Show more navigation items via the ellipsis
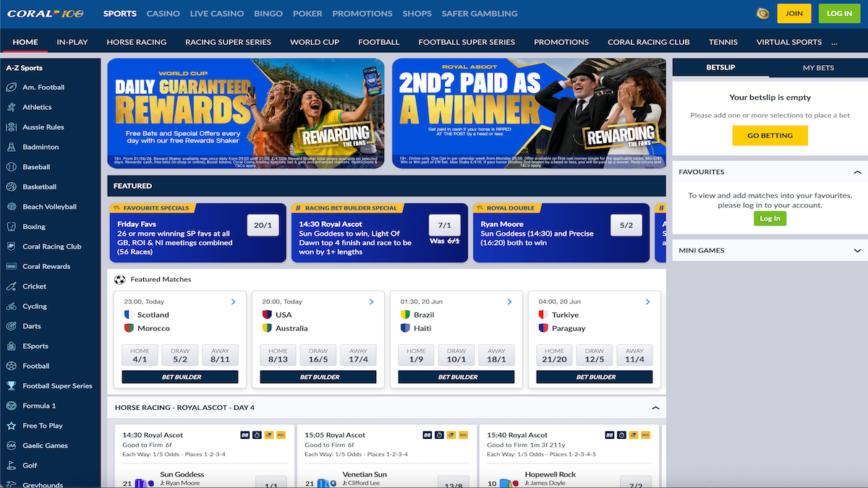 [834, 42]
